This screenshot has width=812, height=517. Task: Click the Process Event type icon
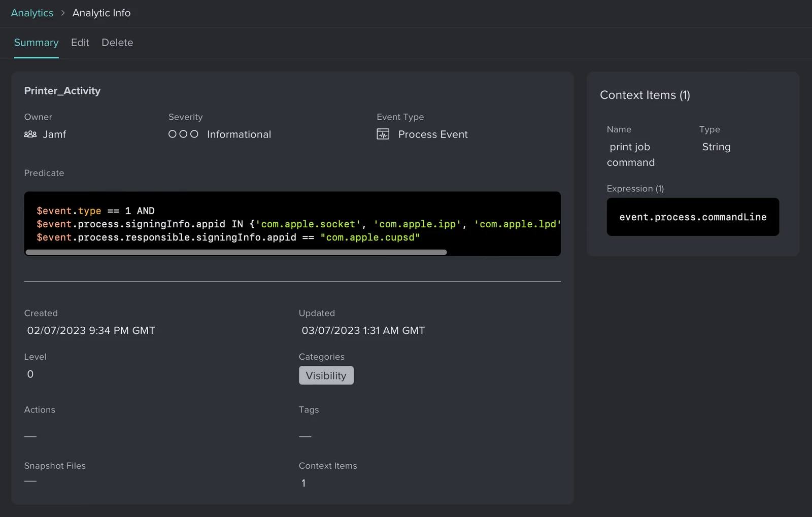click(x=383, y=134)
